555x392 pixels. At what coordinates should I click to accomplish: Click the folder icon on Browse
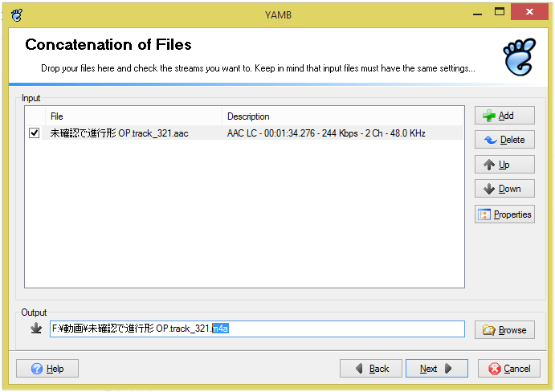(488, 329)
